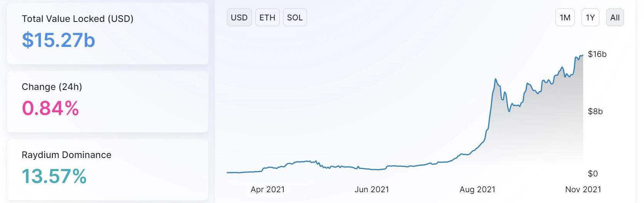Select the 1M time range
The image size is (644, 203).
(565, 17)
